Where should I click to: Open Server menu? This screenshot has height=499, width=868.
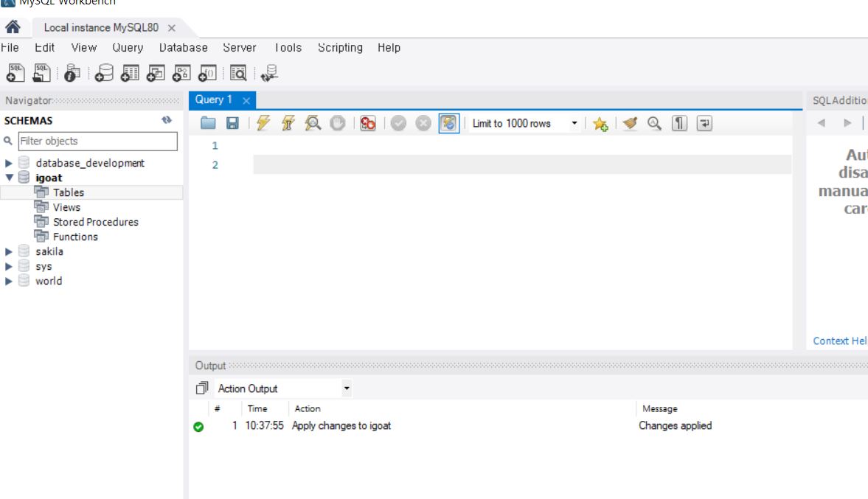[x=240, y=48]
